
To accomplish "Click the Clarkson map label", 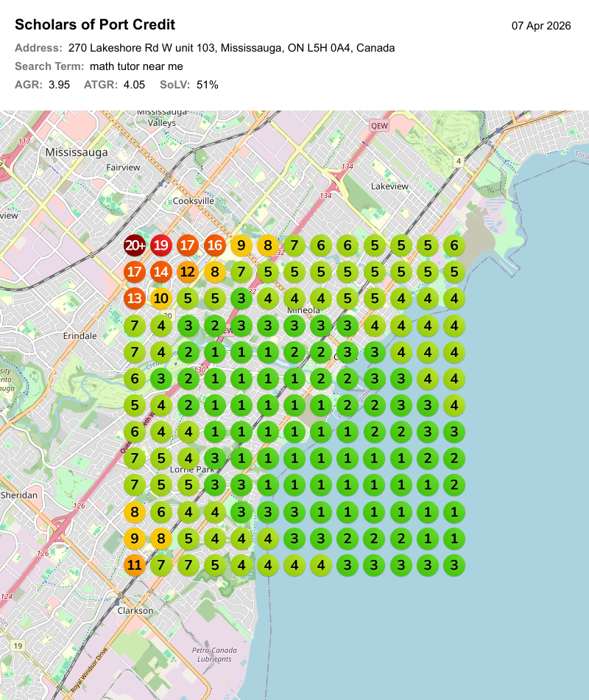I will point(135,610).
